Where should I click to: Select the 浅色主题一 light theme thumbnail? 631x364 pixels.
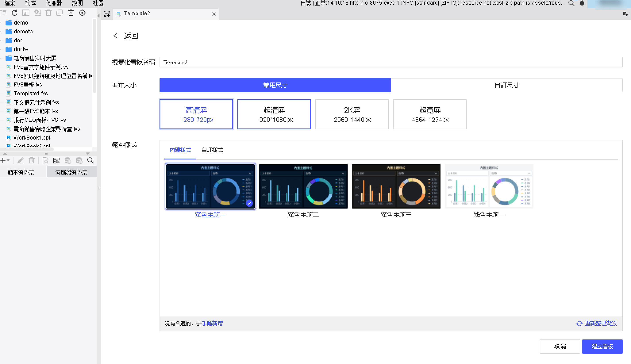point(489,186)
